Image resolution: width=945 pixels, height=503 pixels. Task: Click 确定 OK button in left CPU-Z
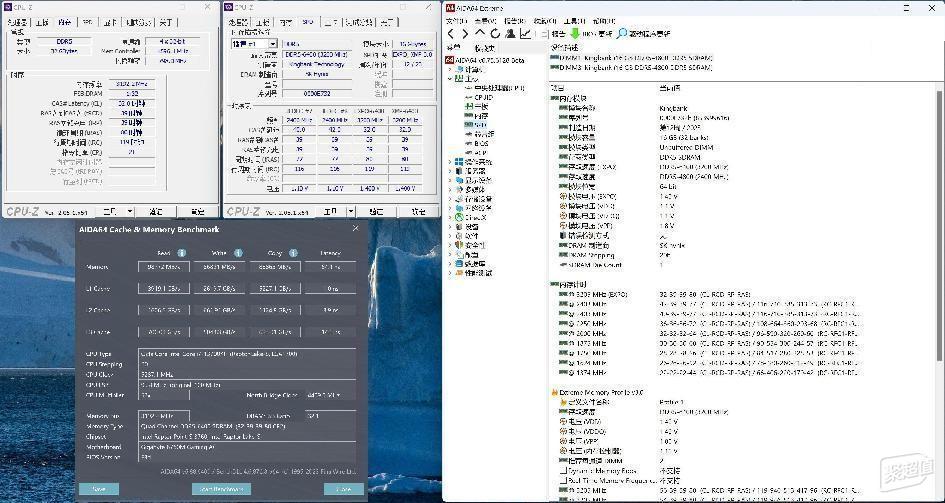197,211
